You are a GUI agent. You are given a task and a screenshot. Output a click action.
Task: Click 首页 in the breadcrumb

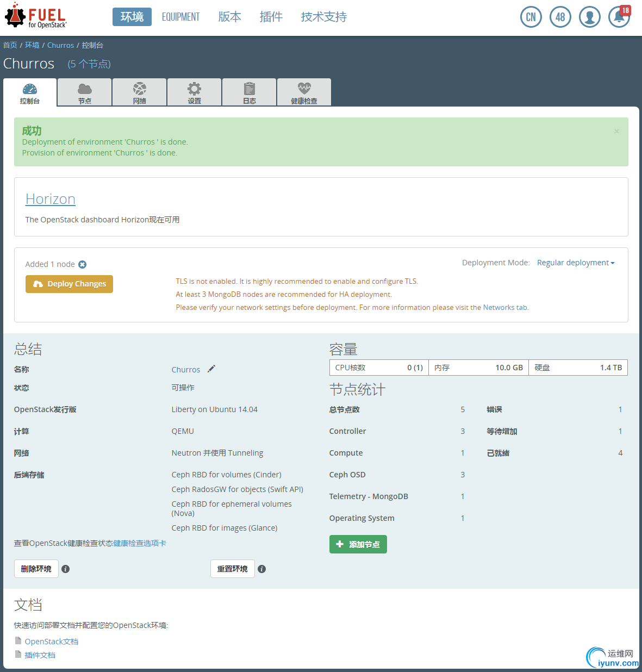(x=10, y=45)
